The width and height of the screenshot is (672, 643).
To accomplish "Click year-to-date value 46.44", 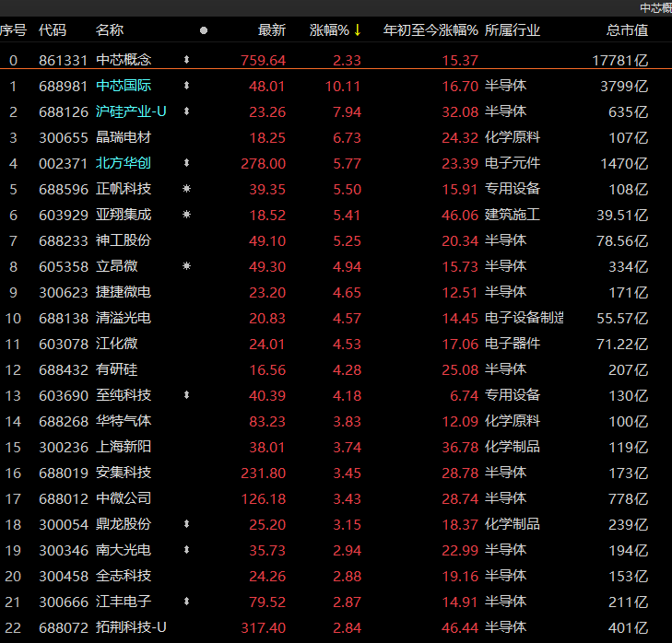I will 460,627.
